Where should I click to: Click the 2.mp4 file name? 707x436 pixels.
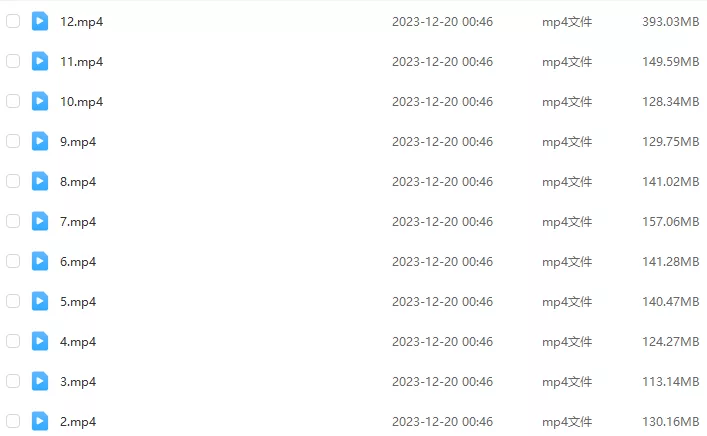[78, 422]
